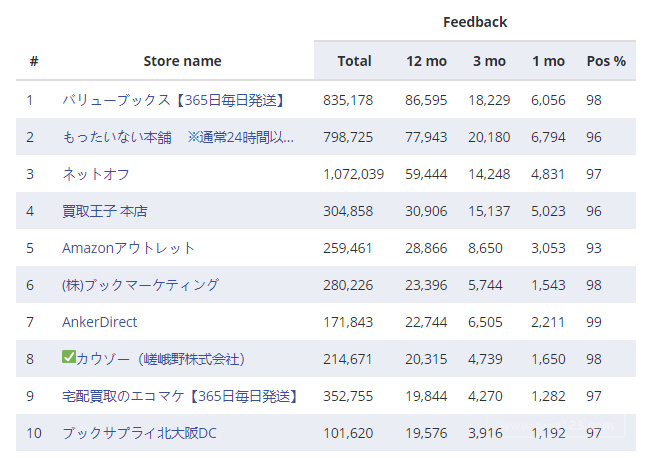Click the # rank column header
This screenshot has height=458, width=646.
click(34, 61)
